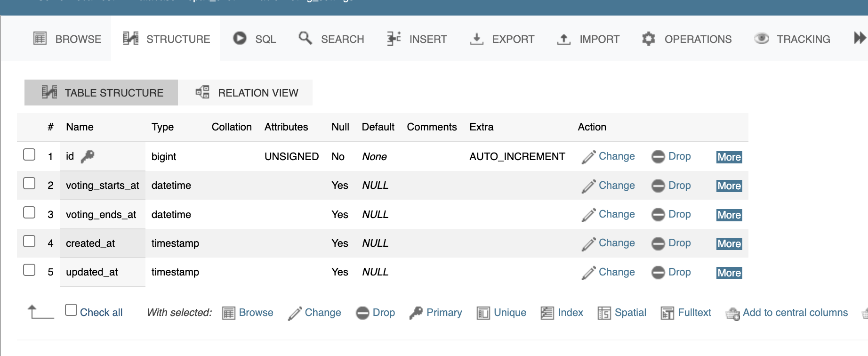The image size is (868, 356).
Task: Click the red Drop icon for created_at
Action: (x=658, y=243)
